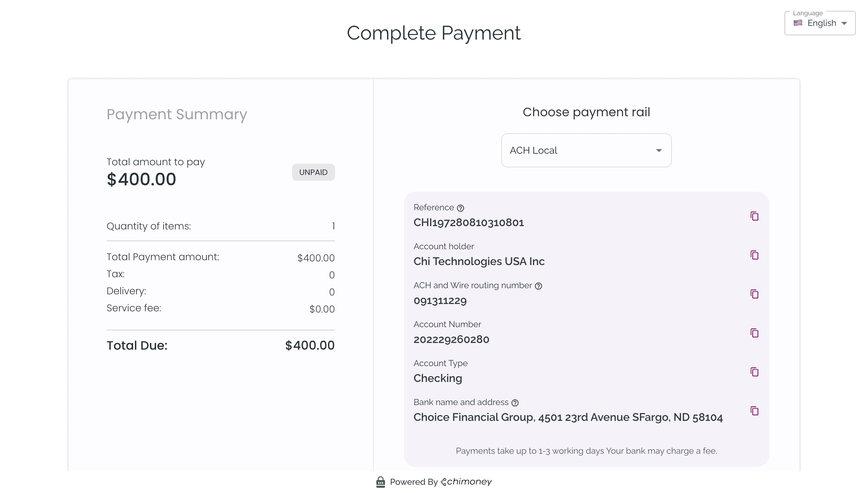This screenshot has height=493, width=868.
Task: Copy the Reference code
Action: click(x=754, y=216)
